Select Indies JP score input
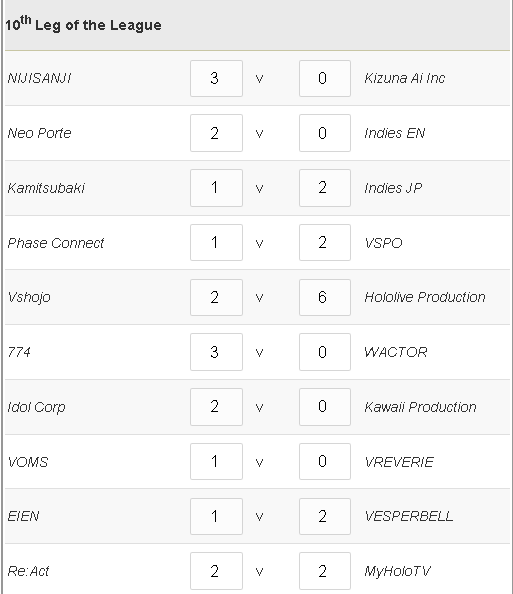Viewport: 513px width, 594px height. (325, 188)
